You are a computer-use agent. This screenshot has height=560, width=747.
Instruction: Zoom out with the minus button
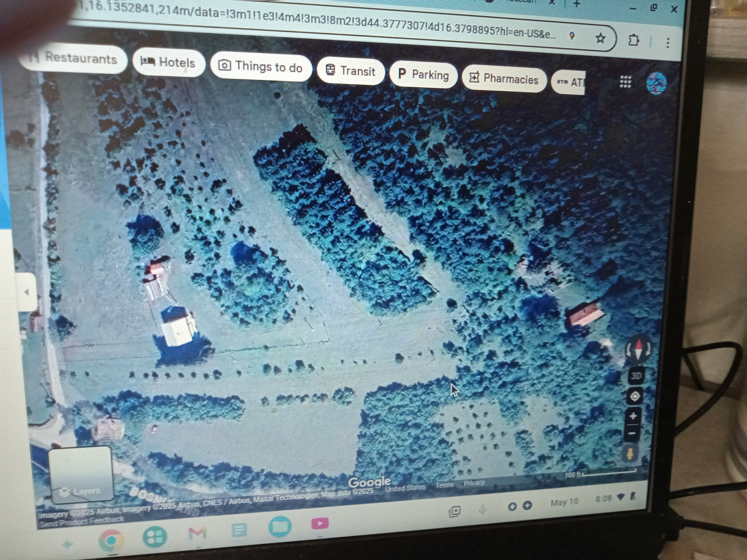pyautogui.click(x=632, y=433)
